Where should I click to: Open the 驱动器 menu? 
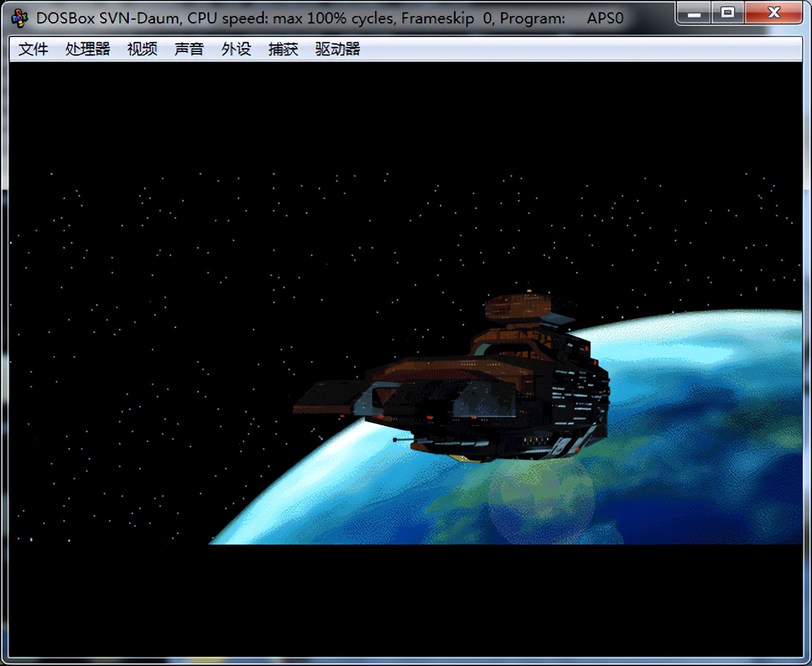coord(337,49)
